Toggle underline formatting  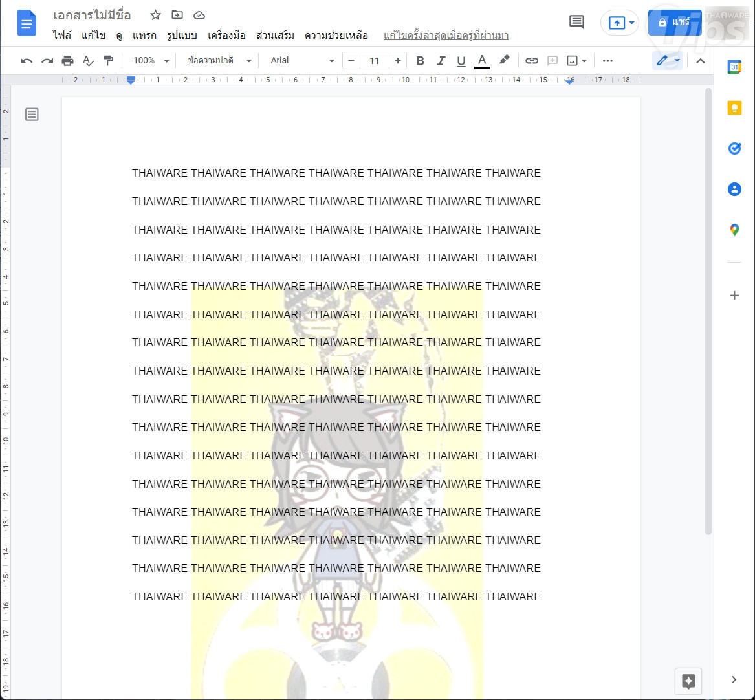pos(461,61)
